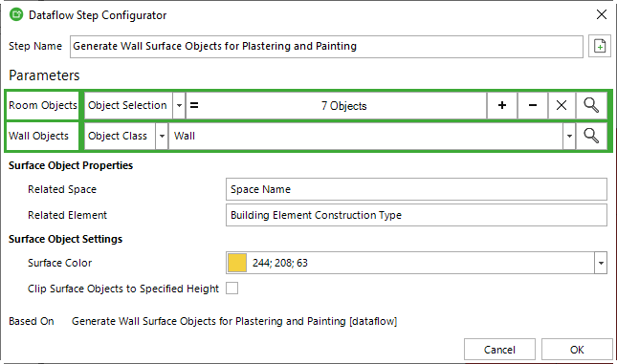This screenshot has height=364, width=617.
Task: Open the Object Class type dropdown arrow
Action: (162, 136)
